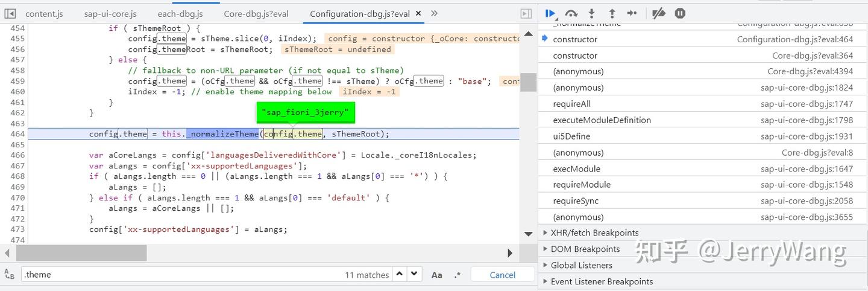
Task: Click _normalizeTheme on line 464
Action: (x=222, y=134)
